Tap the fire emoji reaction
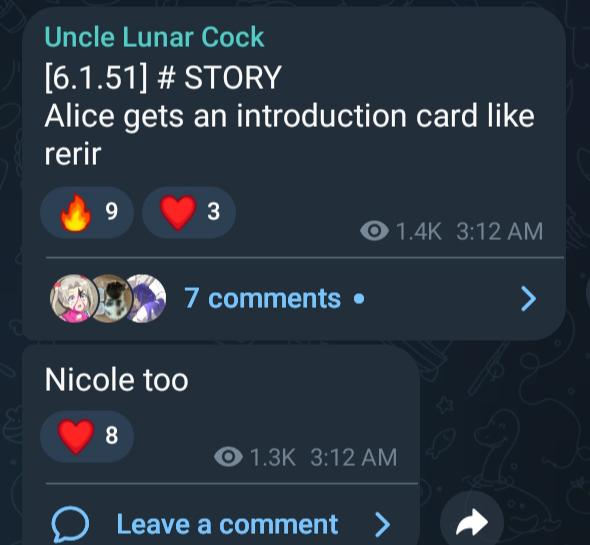The height and width of the screenshot is (545, 590). click(x=87, y=212)
